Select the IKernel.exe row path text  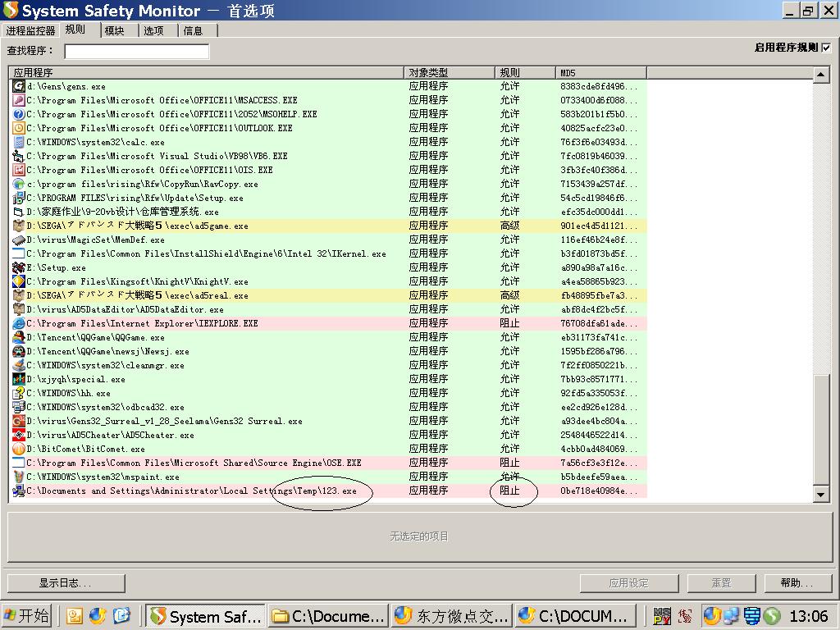(206, 253)
